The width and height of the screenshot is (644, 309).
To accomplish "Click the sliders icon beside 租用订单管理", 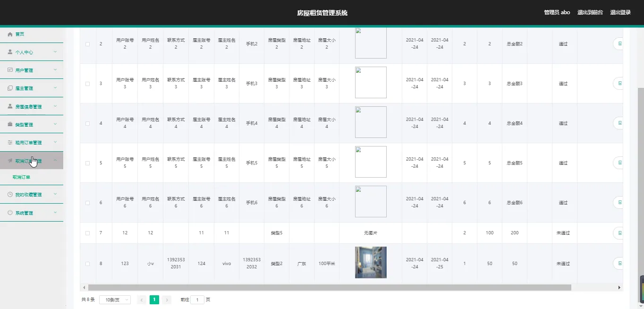I will pos(10,142).
